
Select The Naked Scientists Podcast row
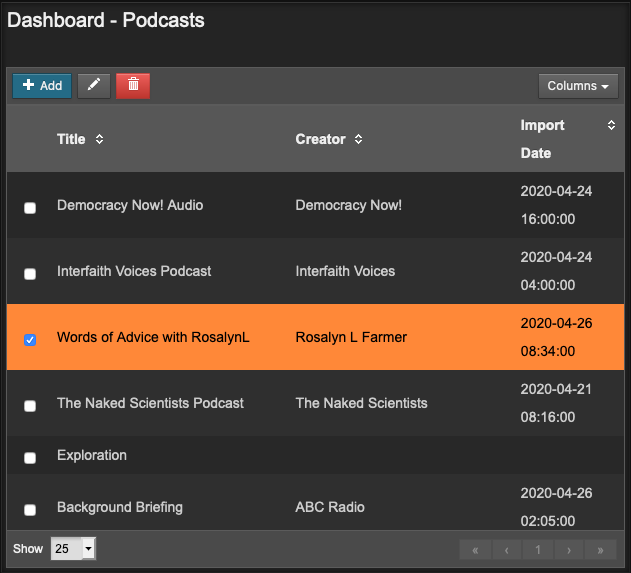(30, 405)
